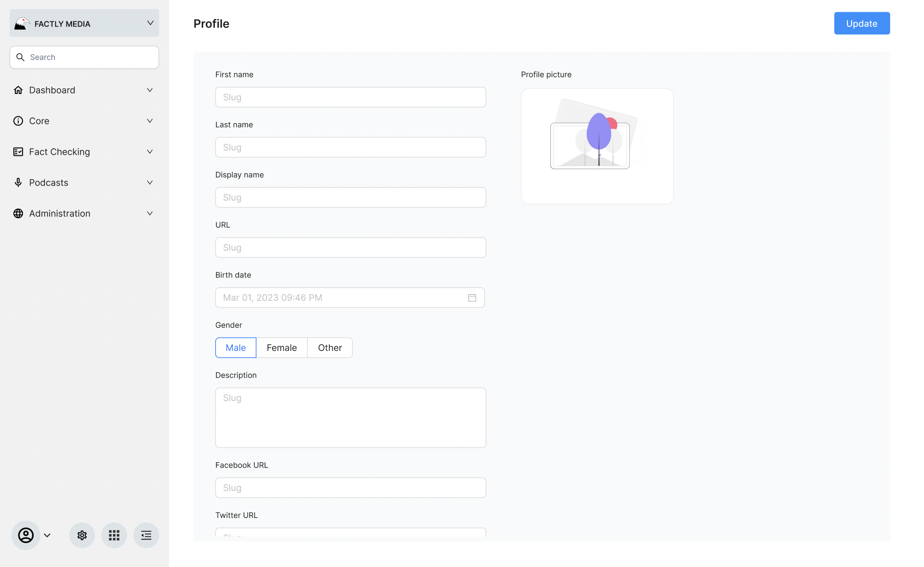924x567 pixels.
Task: Click the Core info icon
Action: pyautogui.click(x=18, y=121)
